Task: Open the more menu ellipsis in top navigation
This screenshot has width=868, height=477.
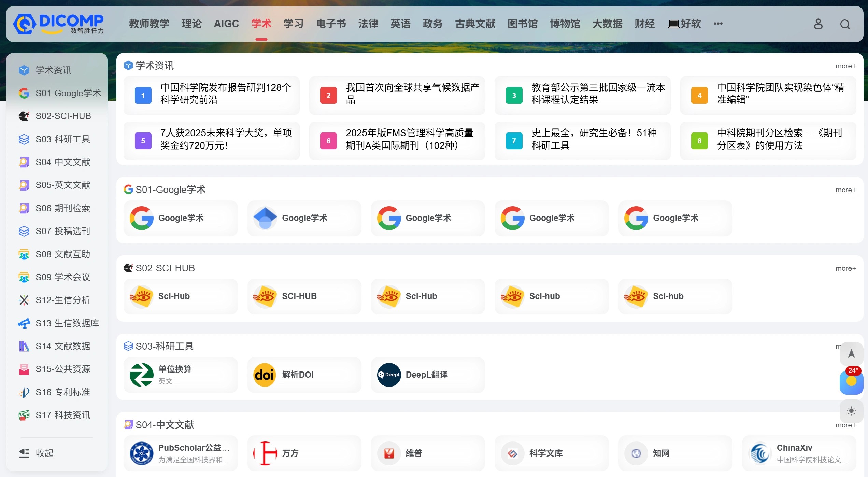Action: (x=718, y=24)
